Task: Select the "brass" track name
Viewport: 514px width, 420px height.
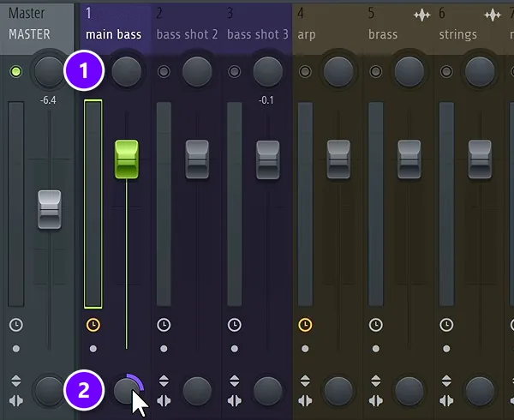Action: pyautogui.click(x=383, y=34)
